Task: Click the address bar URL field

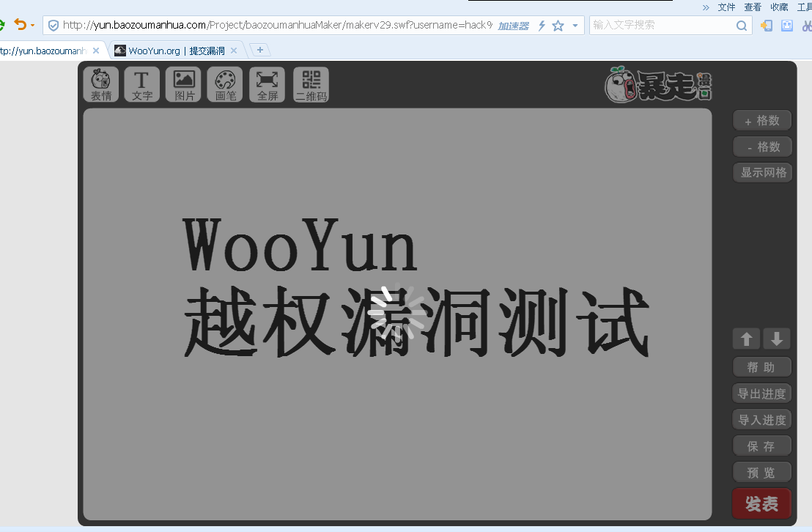Action: [277, 25]
